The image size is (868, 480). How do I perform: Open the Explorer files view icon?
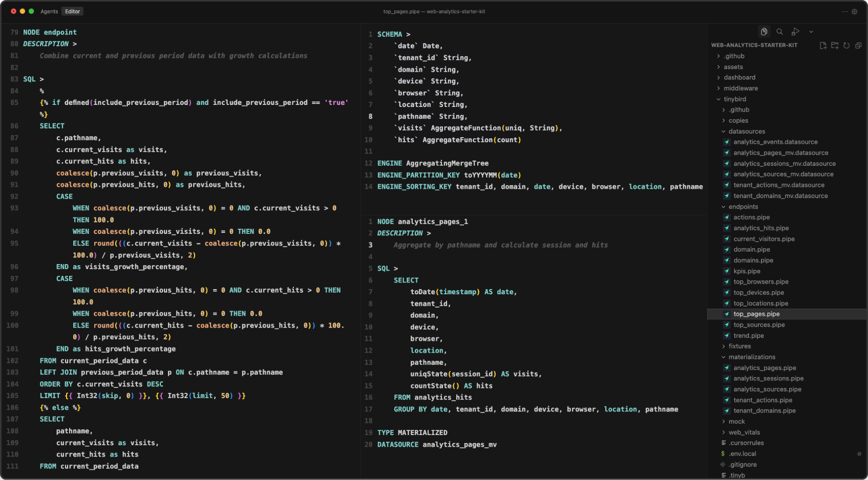(764, 32)
